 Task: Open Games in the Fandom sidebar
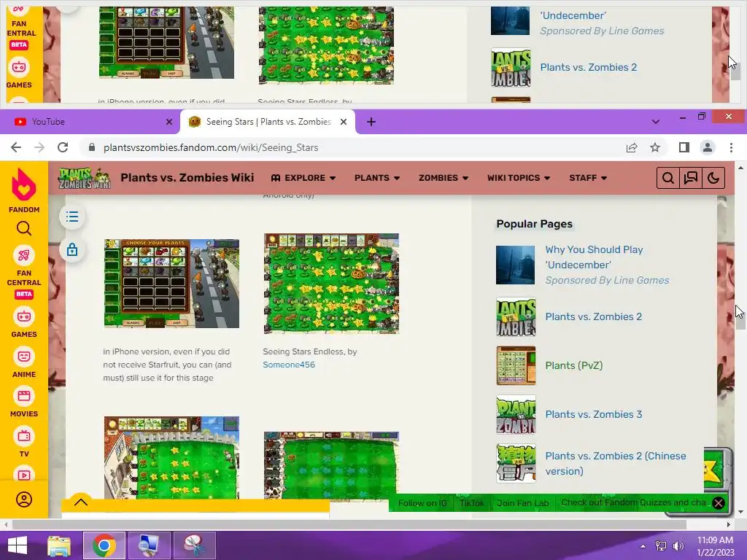click(24, 323)
